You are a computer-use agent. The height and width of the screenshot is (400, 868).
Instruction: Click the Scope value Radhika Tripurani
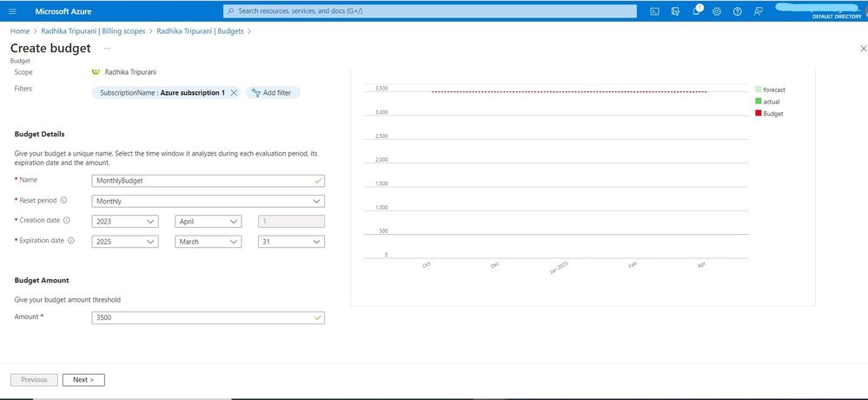(x=130, y=72)
